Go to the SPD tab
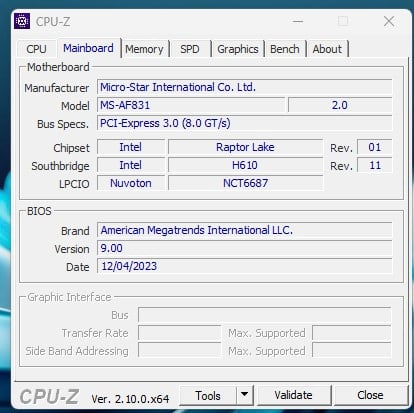The height and width of the screenshot is (413, 414). click(x=190, y=49)
